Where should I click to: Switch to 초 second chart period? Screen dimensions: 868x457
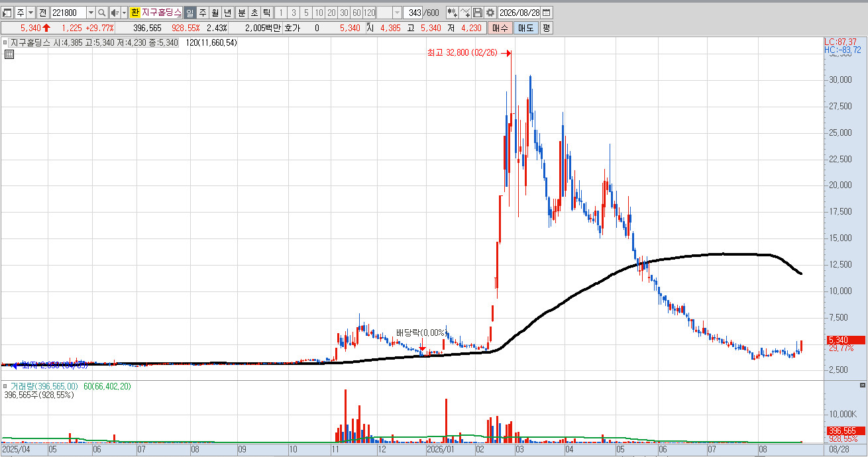pyautogui.click(x=254, y=13)
